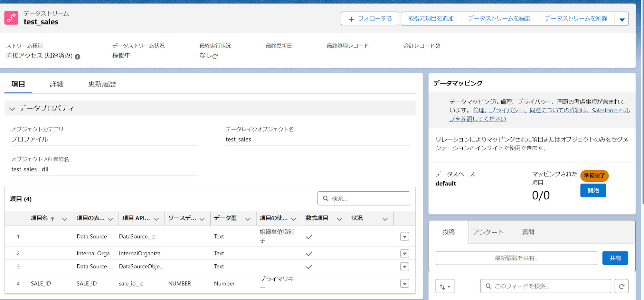Click the test_sales data stream icon
Image resolution: width=644 pixels, height=300 pixels.
11,18
